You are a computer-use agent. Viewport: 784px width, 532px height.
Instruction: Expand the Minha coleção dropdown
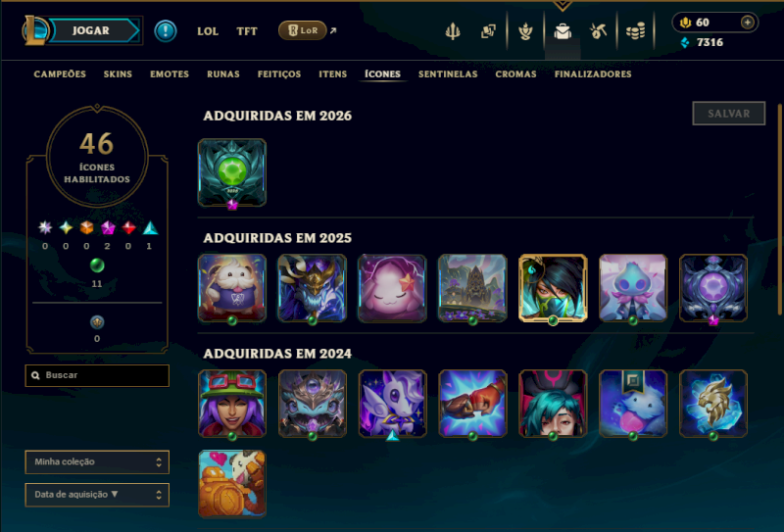pyautogui.click(x=97, y=462)
